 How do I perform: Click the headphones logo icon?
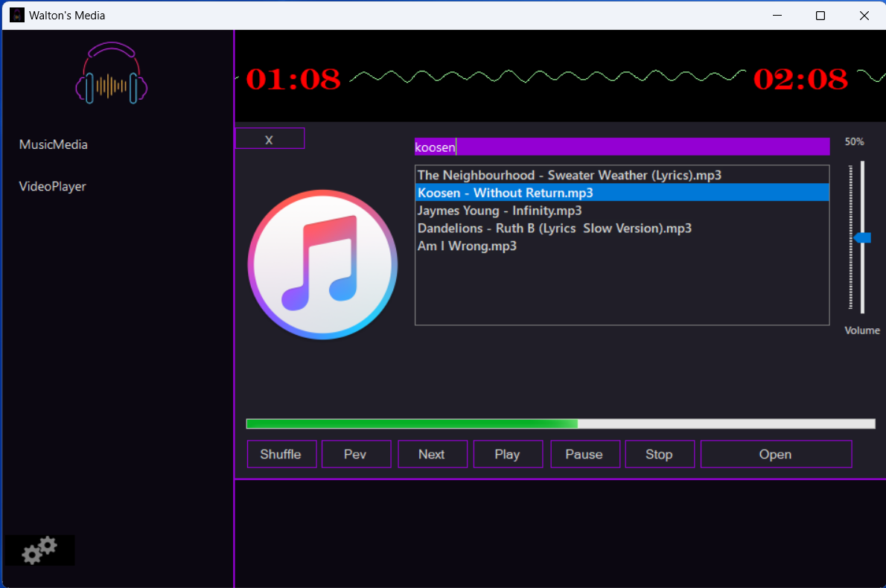[x=112, y=73]
